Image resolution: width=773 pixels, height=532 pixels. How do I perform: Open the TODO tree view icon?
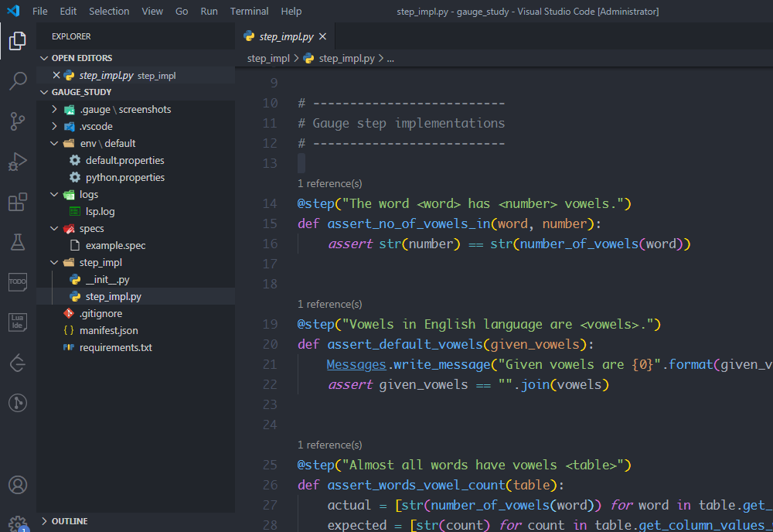coord(18,282)
